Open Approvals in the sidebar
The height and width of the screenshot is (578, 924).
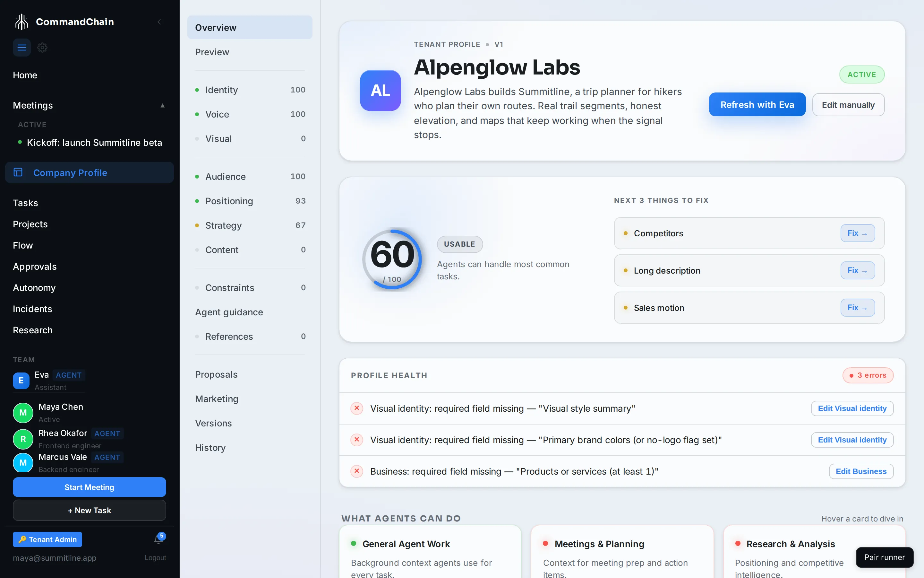35,267
